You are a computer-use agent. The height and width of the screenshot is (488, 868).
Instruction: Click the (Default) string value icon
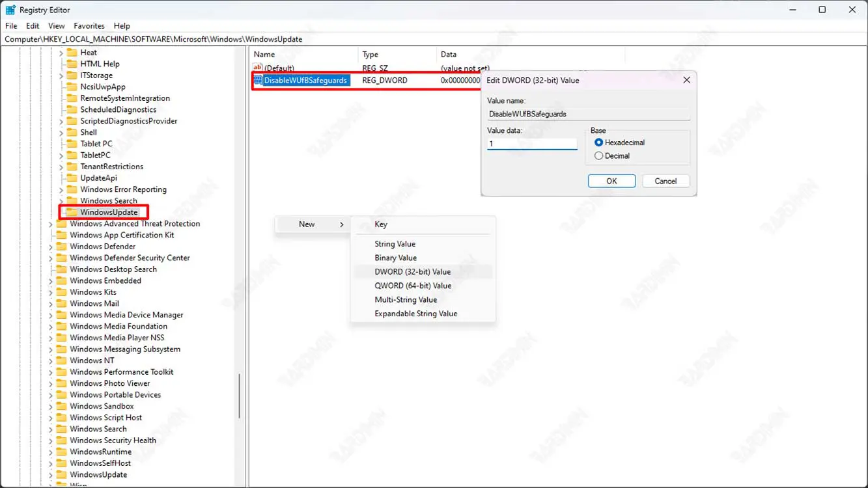point(258,68)
